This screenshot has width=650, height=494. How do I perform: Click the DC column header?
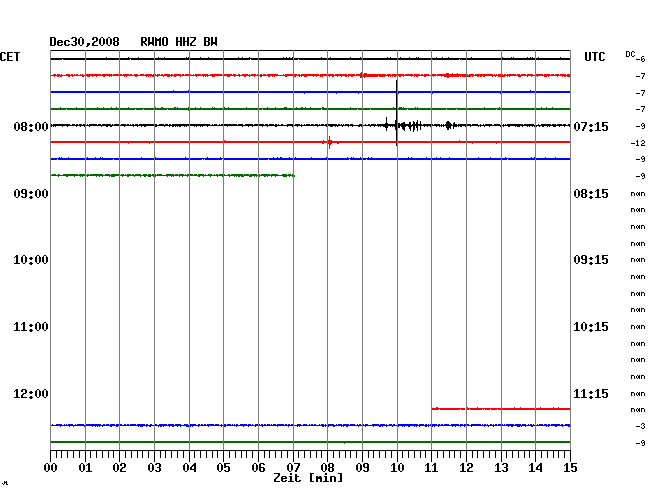pos(630,54)
